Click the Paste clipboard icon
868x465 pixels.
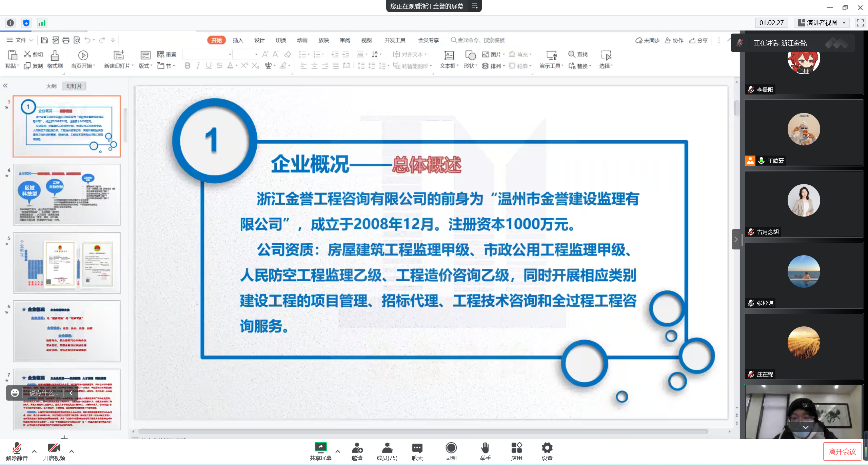coord(12,55)
